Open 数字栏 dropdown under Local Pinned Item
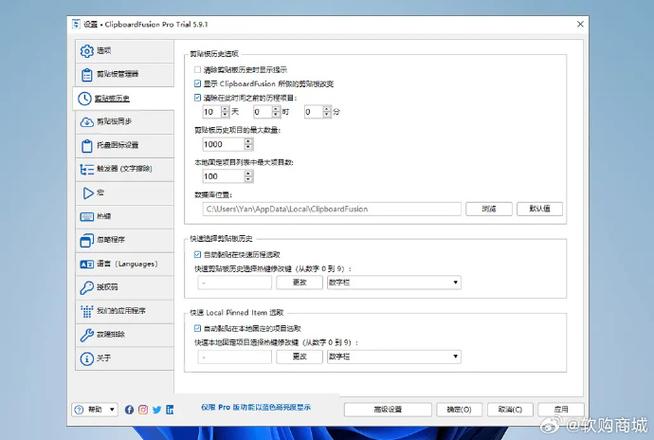654x440 pixels. click(x=394, y=357)
